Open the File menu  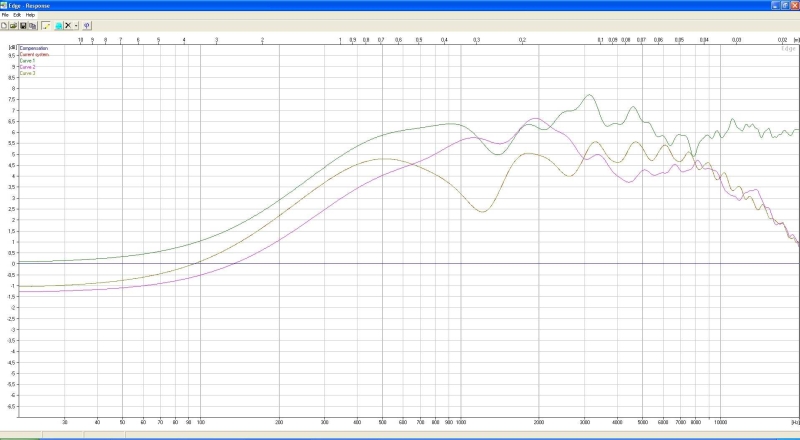(x=5, y=15)
